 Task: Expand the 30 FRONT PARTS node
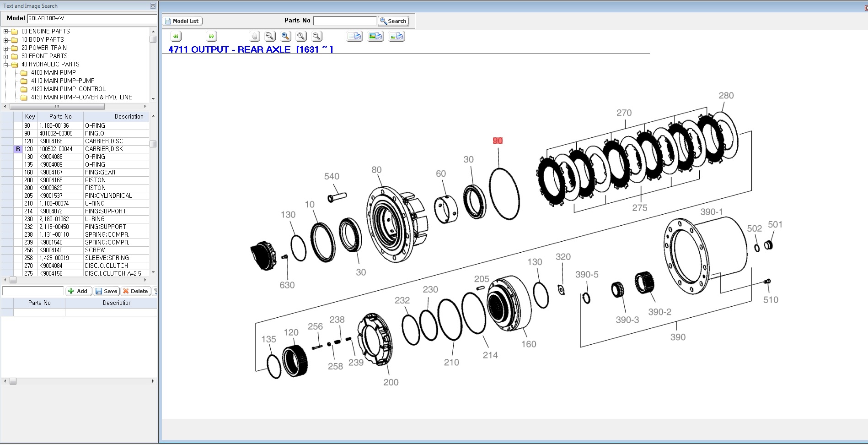point(6,56)
